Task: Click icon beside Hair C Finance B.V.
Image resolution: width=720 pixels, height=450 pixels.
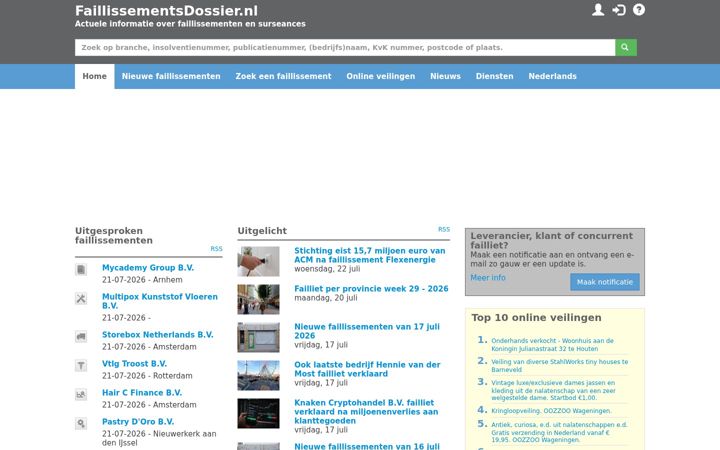Action: click(81, 394)
